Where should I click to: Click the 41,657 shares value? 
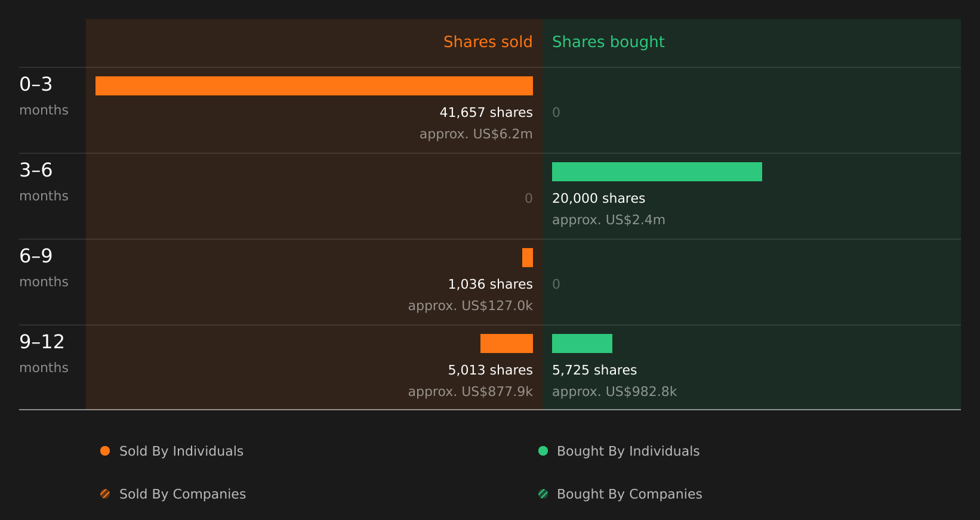coord(486,113)
